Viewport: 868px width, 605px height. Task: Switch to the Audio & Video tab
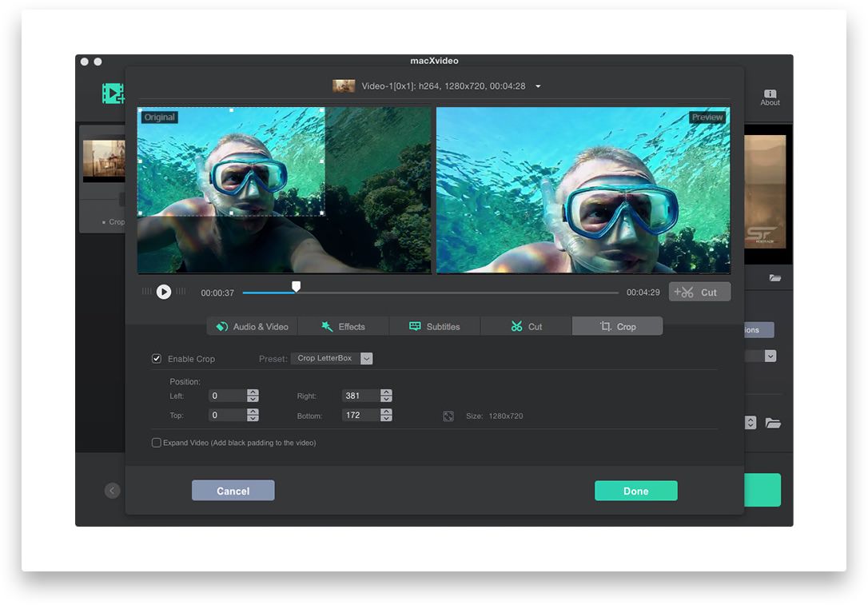[x=252, y=327]
